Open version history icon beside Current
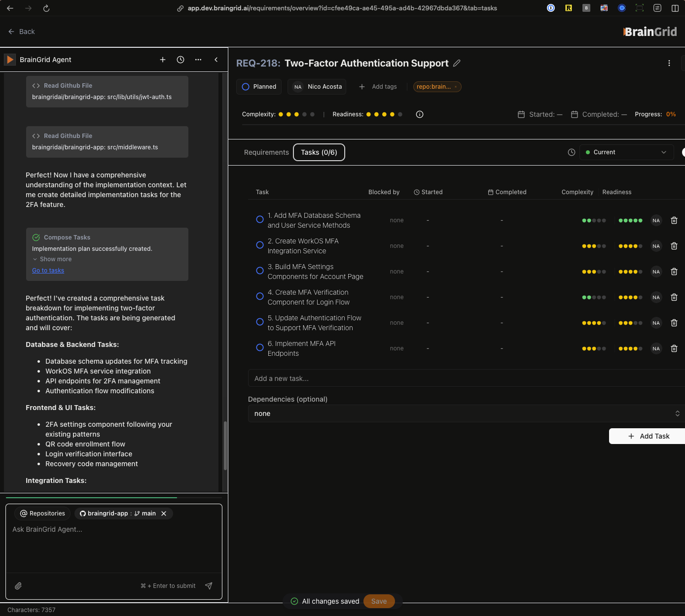The width and height of the screenshot is (685, 616). (572, 152)
